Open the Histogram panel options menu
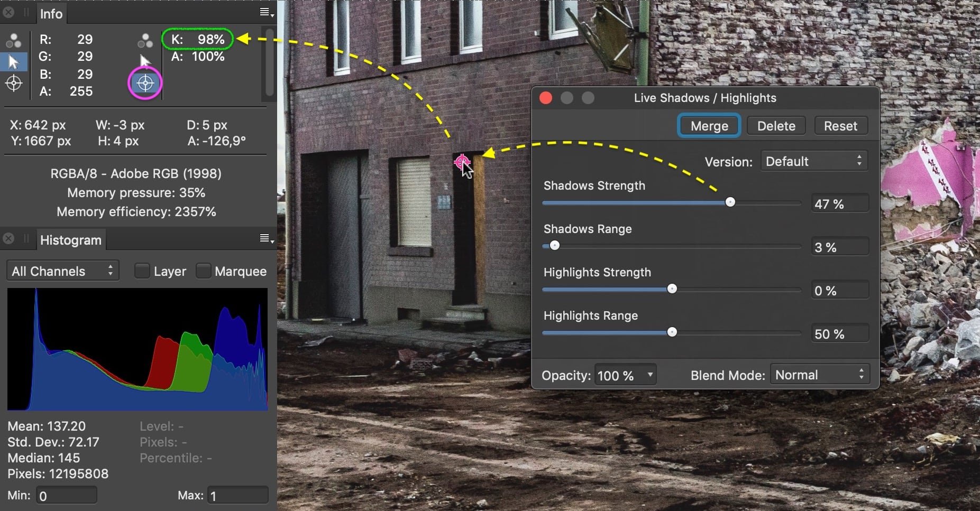980x511 pixels. click(x=267, y=239)
